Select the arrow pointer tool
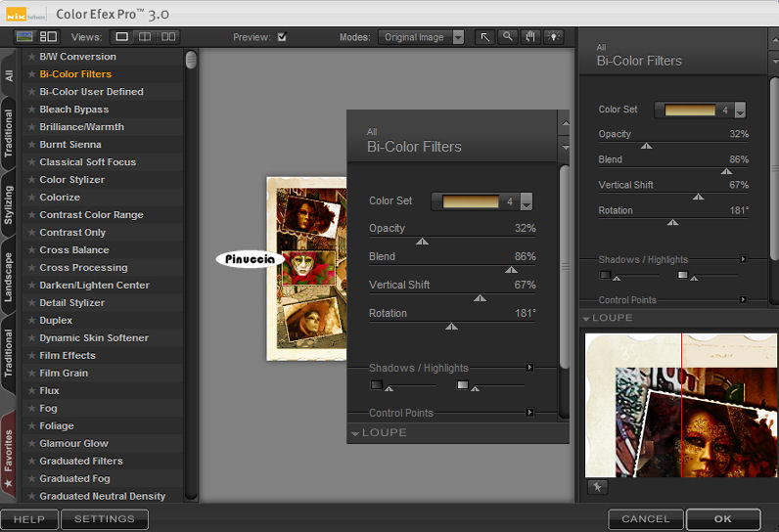This screenshot has width=779, height=532. click(x=484, y=37)
